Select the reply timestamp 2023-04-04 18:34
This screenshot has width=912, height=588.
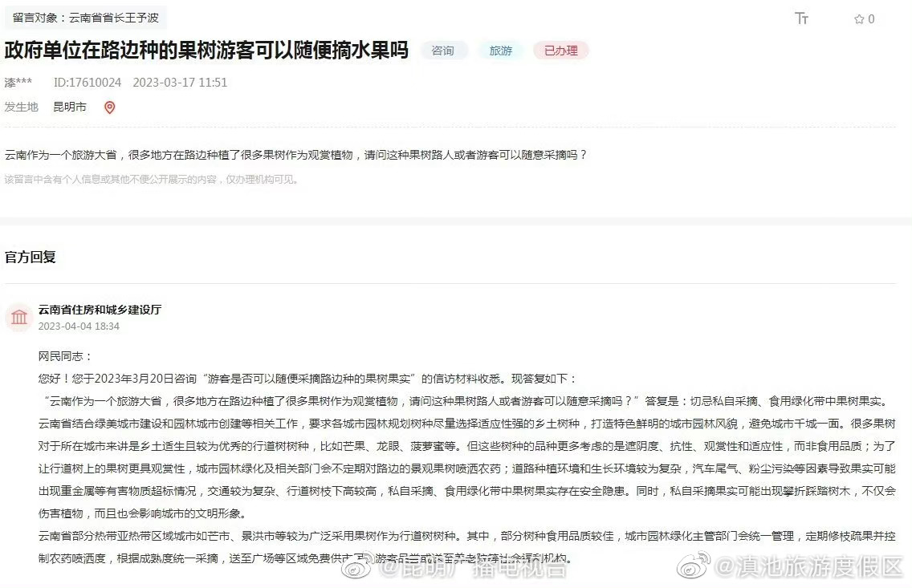(79, 326)
